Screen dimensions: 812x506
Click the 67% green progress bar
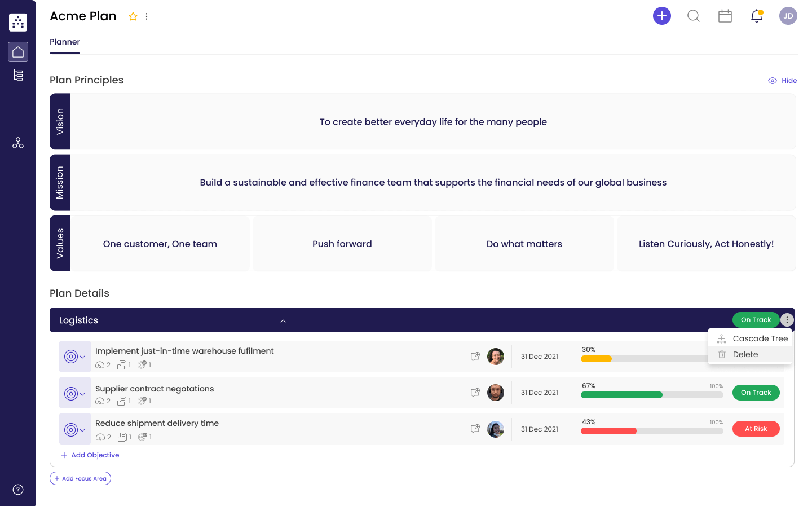(x=621, y=395)
